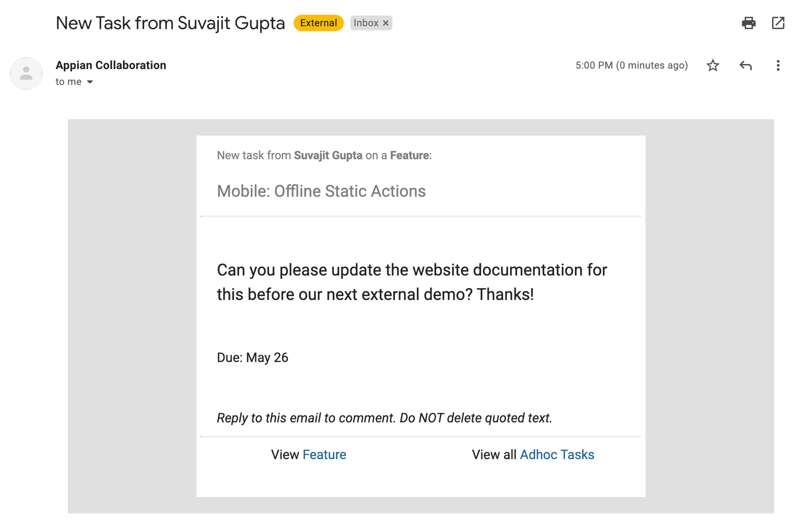The image size is (792, 532).
Task: Click the subject "New Task from Suvajit Gupta"
Action: click(170, 23)
